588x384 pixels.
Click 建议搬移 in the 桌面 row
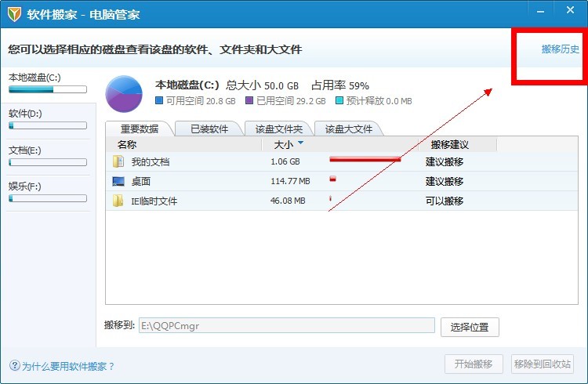pyautogui.click(x=445, y=182)
